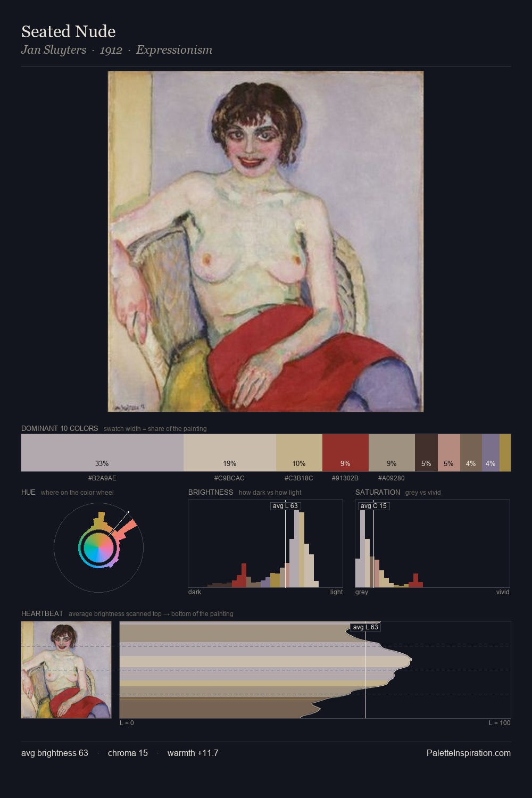Image resolution: width=532 pixels, height=798 pixels.
Task: Click the artist name Jan Sluyters
Action: point(53,50)
